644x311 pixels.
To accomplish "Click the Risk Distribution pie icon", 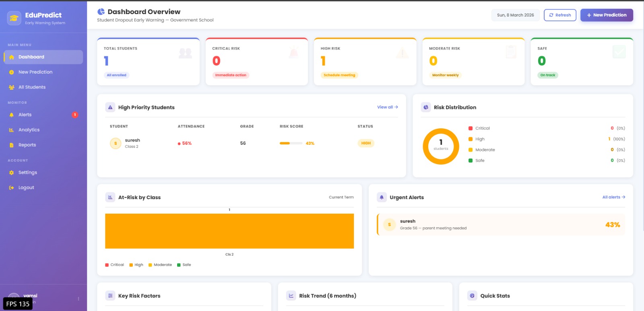I will [x=426, y=107].
